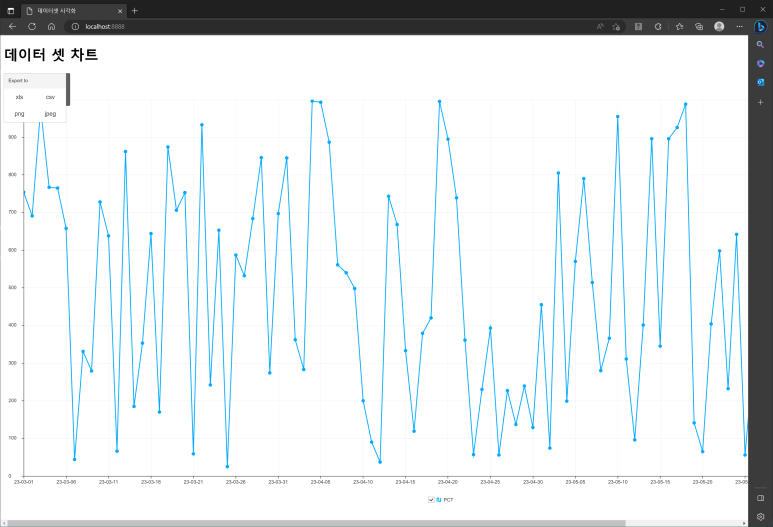Click the 23-04-30 axis label

tap(532, 482)
